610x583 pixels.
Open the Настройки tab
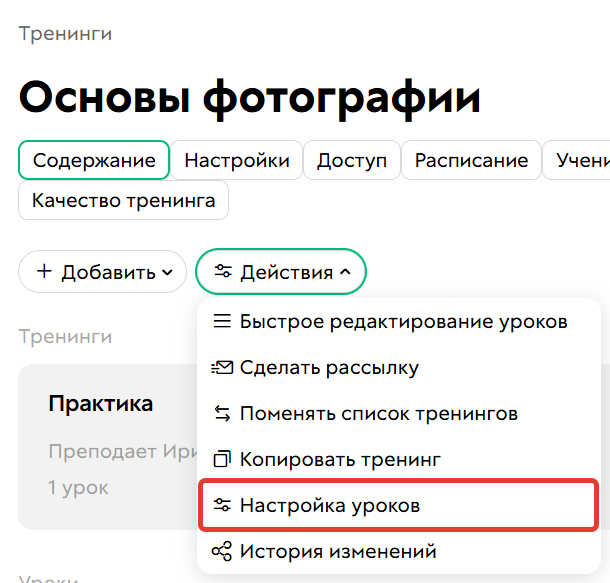(237, 160)
